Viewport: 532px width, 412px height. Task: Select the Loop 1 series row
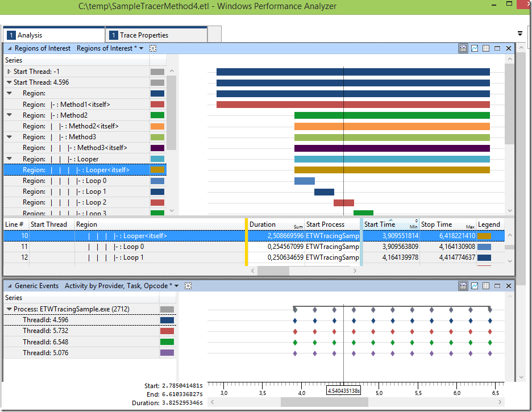point(85,192)
